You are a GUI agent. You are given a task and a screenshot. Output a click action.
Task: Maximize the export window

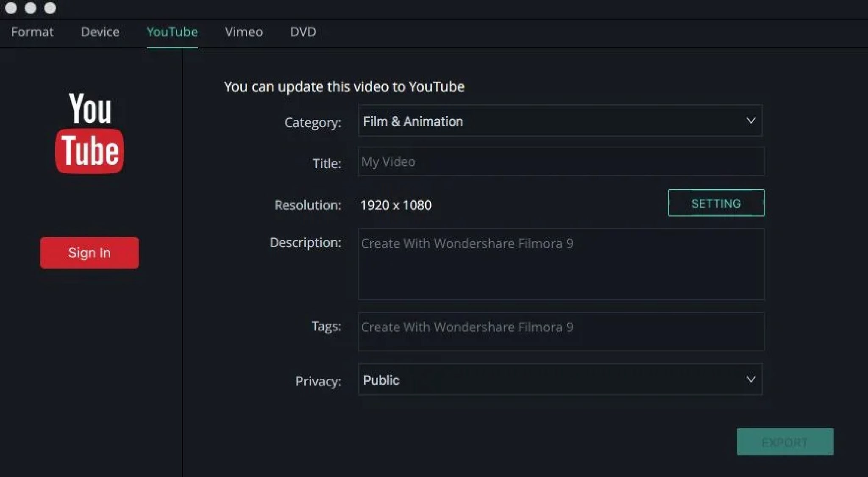(50, 8)
